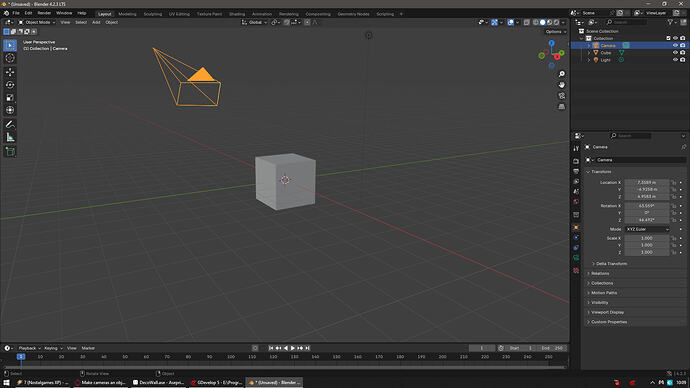Open the Tool properties tab

point(576,149)
